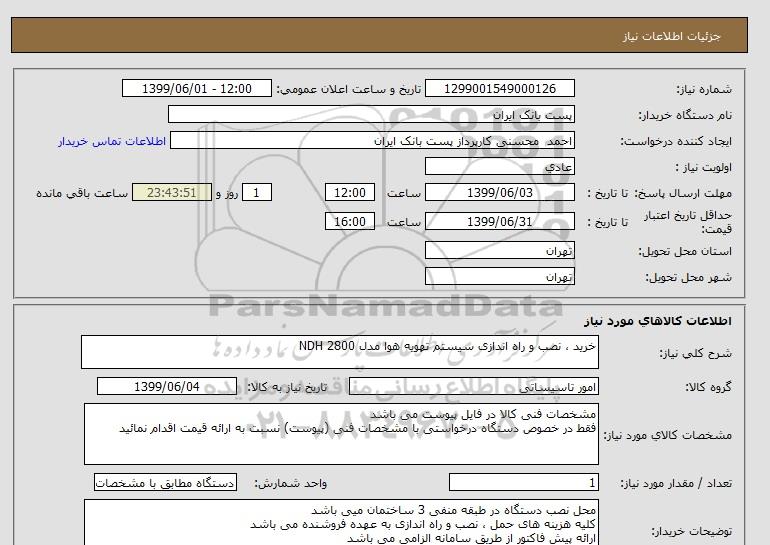Click label استان محل تحویل
Screen dimensions: 770x545
pyautogui.click(x=685, y=251)
